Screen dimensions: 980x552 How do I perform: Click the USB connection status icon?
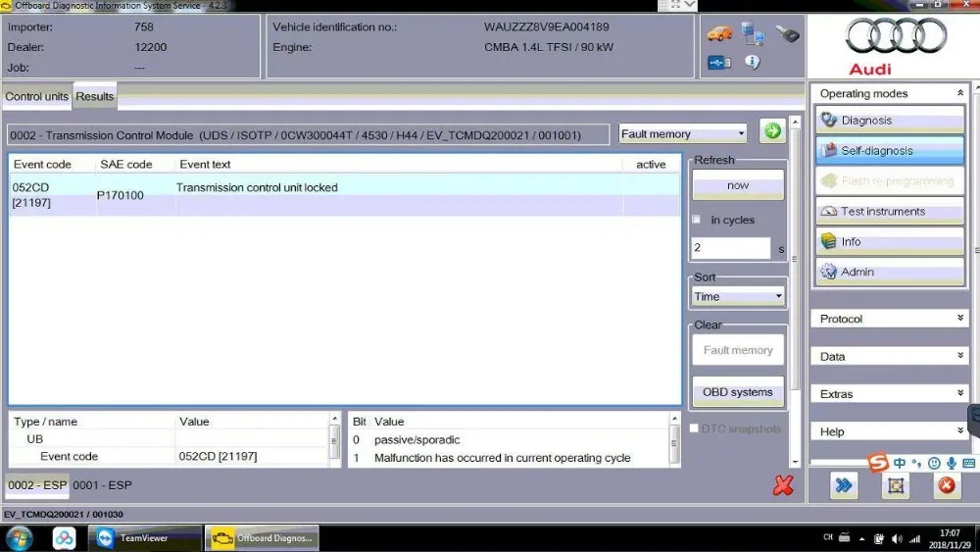pyautogui.click(x=719, y=63)
